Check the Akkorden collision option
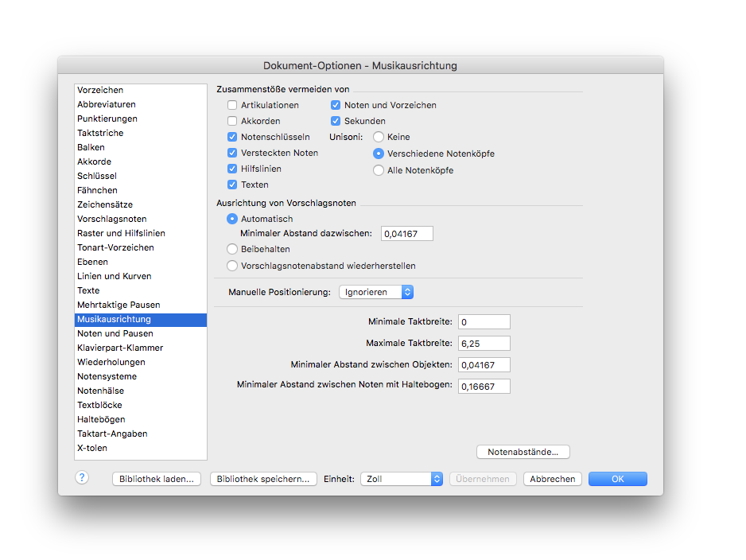The image size is (746, 560). (232, 121)
